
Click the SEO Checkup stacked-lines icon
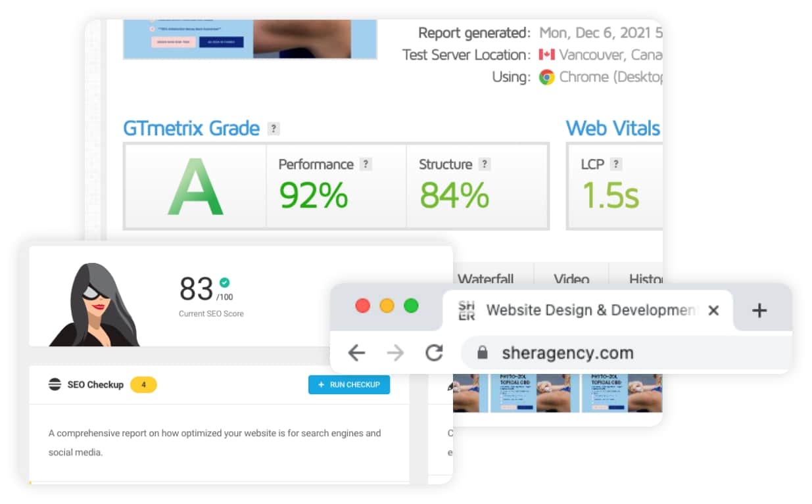click(x=55, y=384)
